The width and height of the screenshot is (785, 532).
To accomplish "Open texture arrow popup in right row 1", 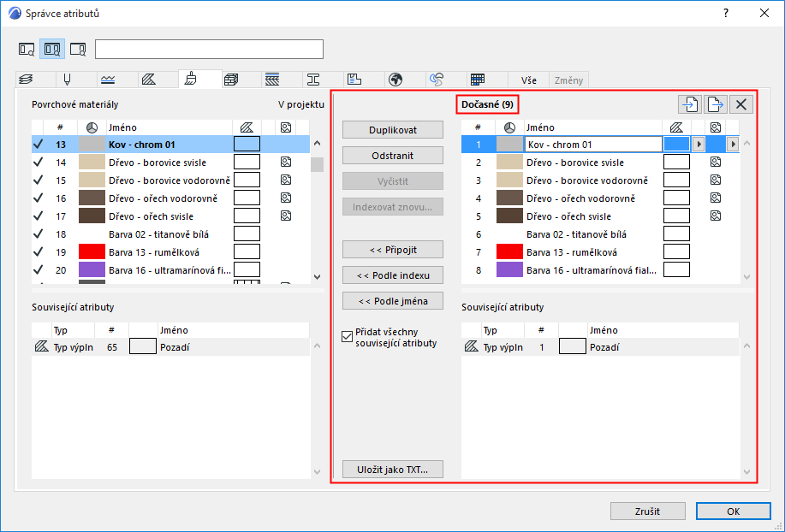I will [733, 145].
